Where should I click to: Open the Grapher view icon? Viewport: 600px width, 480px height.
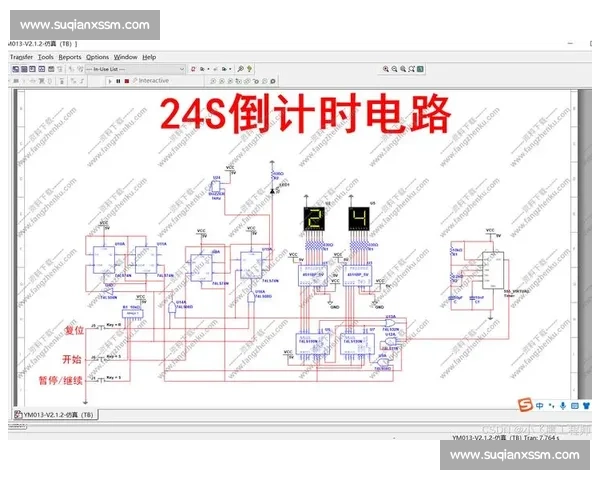[x=42, y=69]
